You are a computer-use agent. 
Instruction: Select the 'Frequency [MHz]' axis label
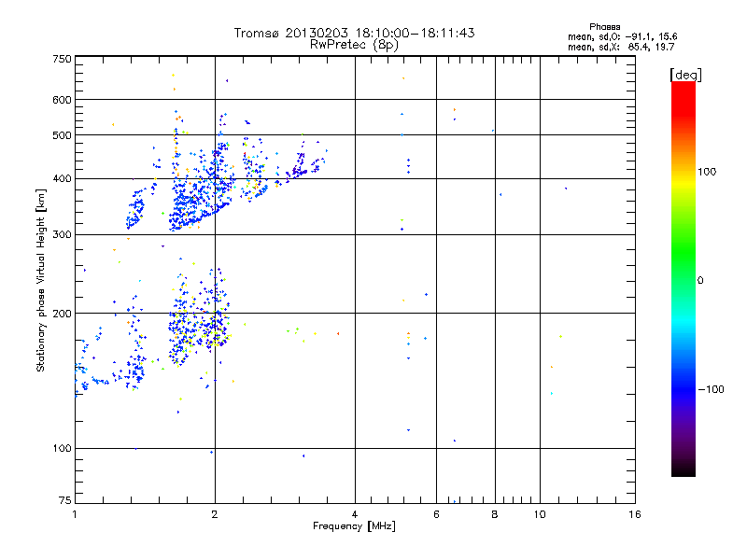[x=354, y=526]
